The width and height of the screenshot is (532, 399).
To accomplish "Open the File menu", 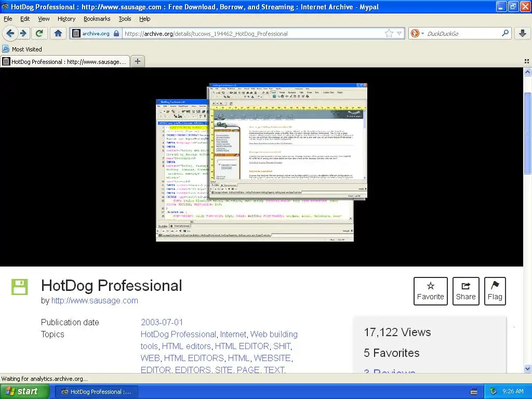I will (x=8, y=19).
